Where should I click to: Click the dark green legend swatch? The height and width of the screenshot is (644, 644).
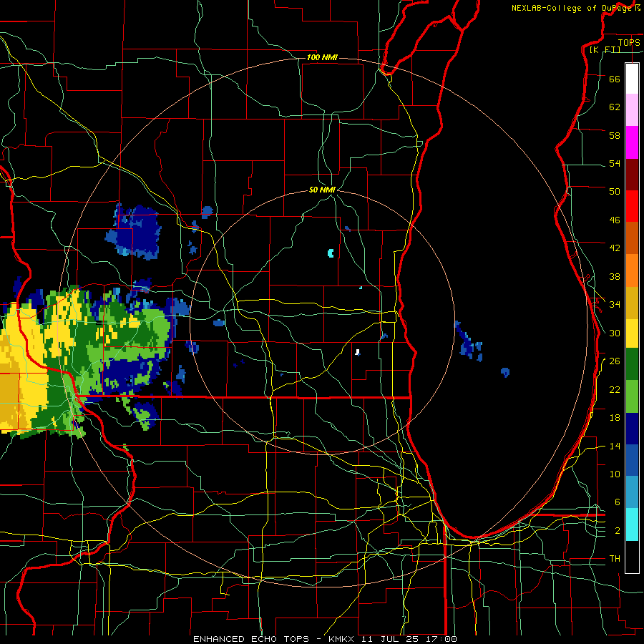point(632,364)
